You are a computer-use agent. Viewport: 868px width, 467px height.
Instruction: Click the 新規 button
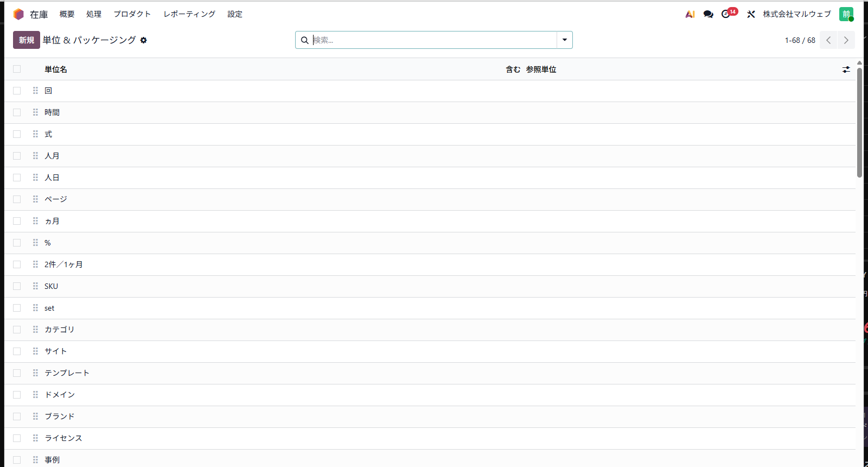[27, 40]
